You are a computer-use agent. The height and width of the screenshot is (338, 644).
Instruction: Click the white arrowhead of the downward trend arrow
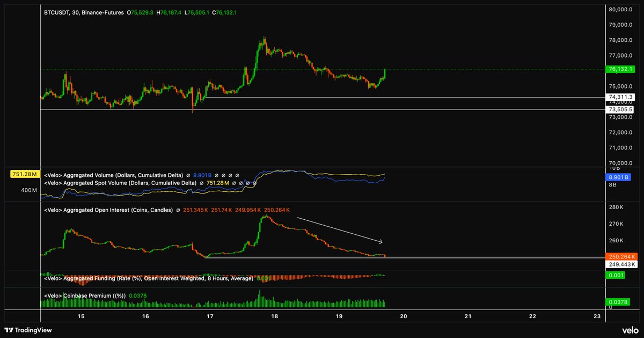tap(379, 242)
